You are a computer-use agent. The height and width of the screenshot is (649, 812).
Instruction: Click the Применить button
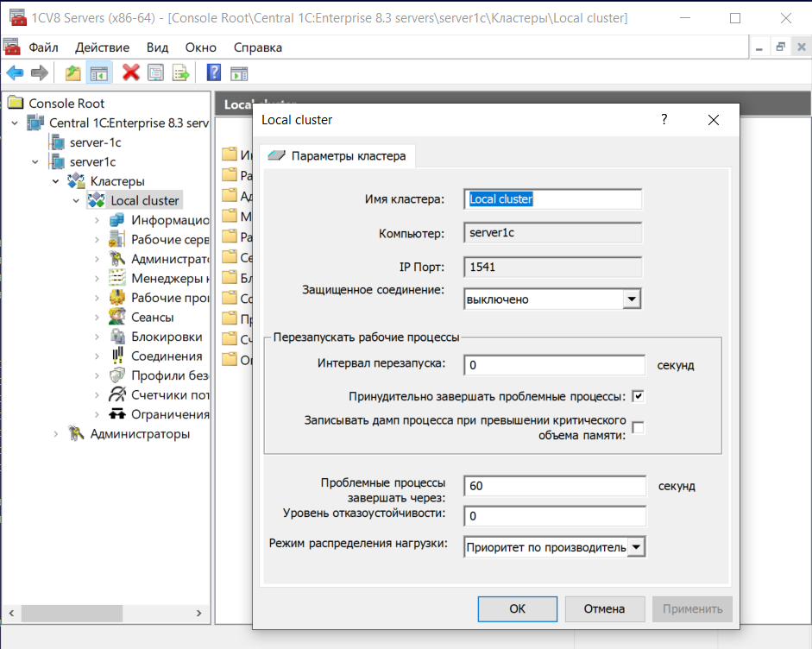(x=692, y=608)
